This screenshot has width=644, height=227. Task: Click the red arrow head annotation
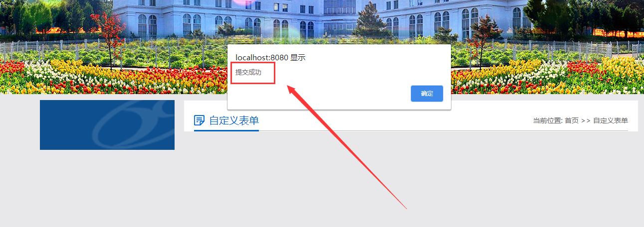coord(293,91)
